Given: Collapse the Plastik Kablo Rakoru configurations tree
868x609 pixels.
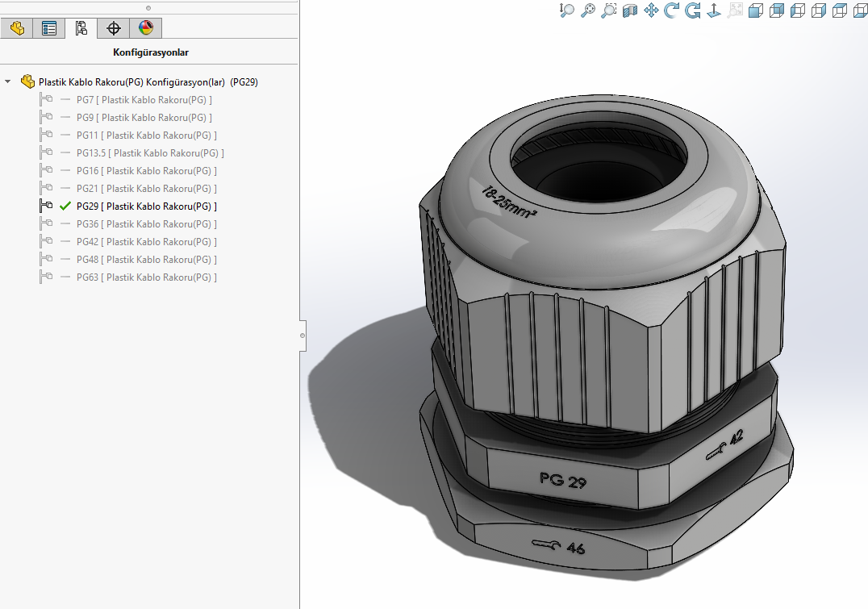Looking at the screenshot, I should pos(8,81).
